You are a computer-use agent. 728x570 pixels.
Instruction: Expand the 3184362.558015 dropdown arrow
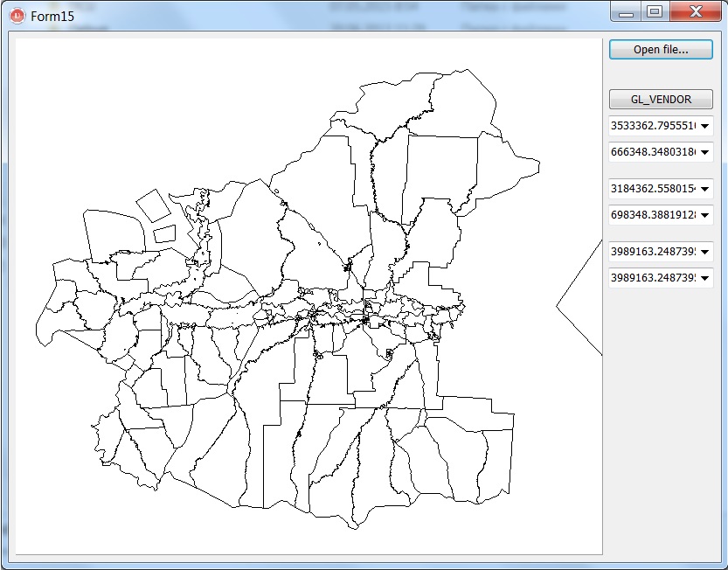coord(704,189)
